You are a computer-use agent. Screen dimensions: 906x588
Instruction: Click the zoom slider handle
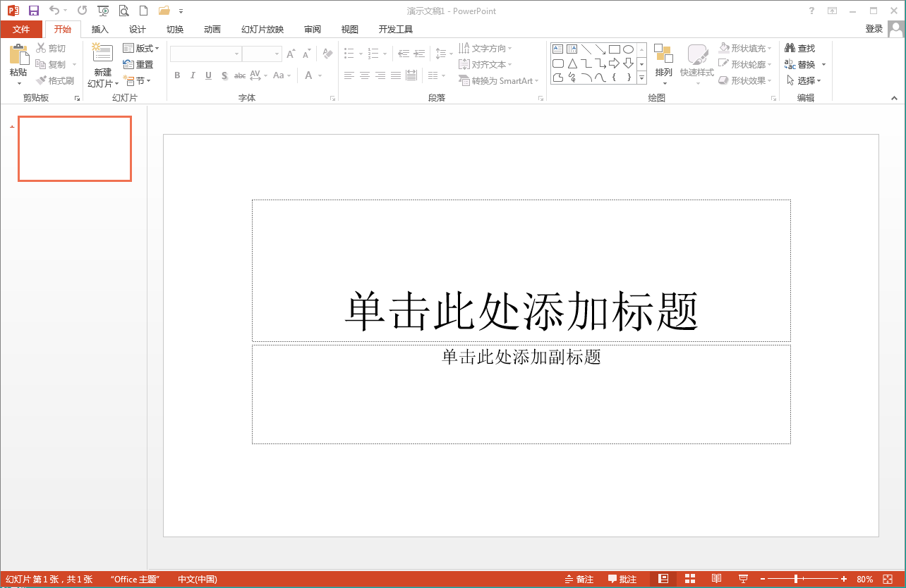[x=796, y=579]
